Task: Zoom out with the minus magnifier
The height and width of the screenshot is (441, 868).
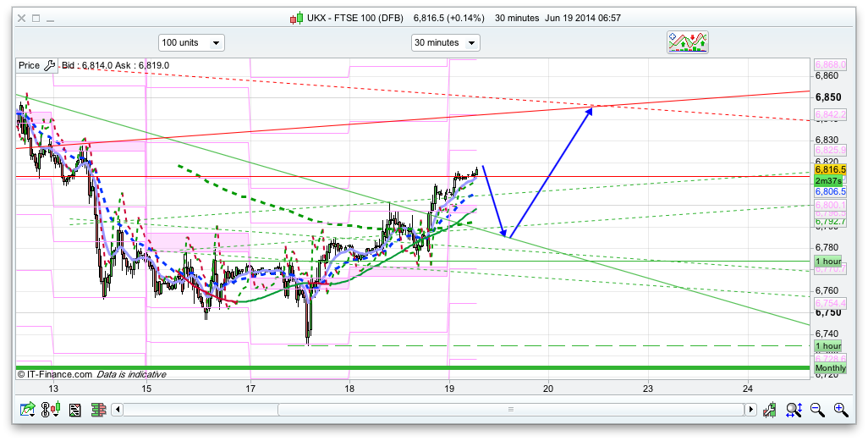Action: (x=817, y=410)
